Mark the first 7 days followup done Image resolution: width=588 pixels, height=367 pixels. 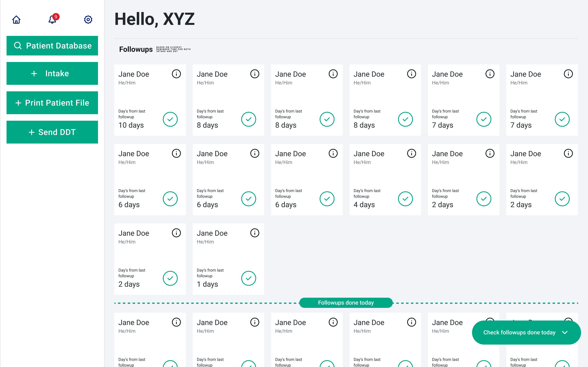(x=483, y=119)
